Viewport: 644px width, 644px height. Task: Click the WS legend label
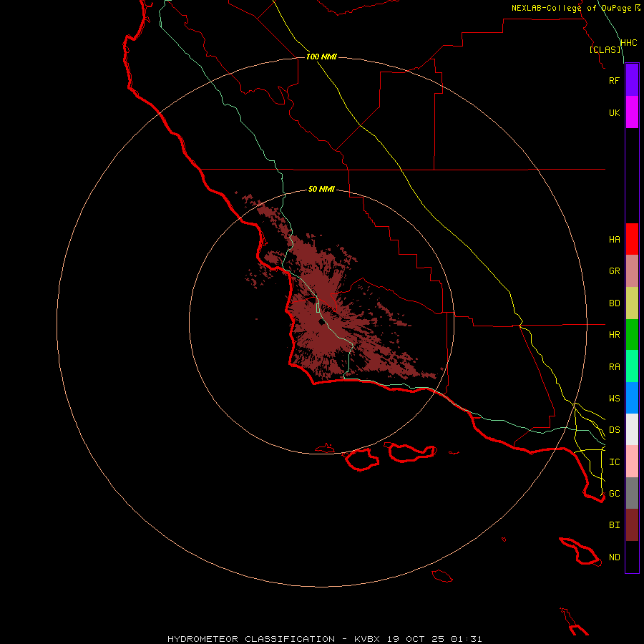pyautogui.click(x=614, y=399)
